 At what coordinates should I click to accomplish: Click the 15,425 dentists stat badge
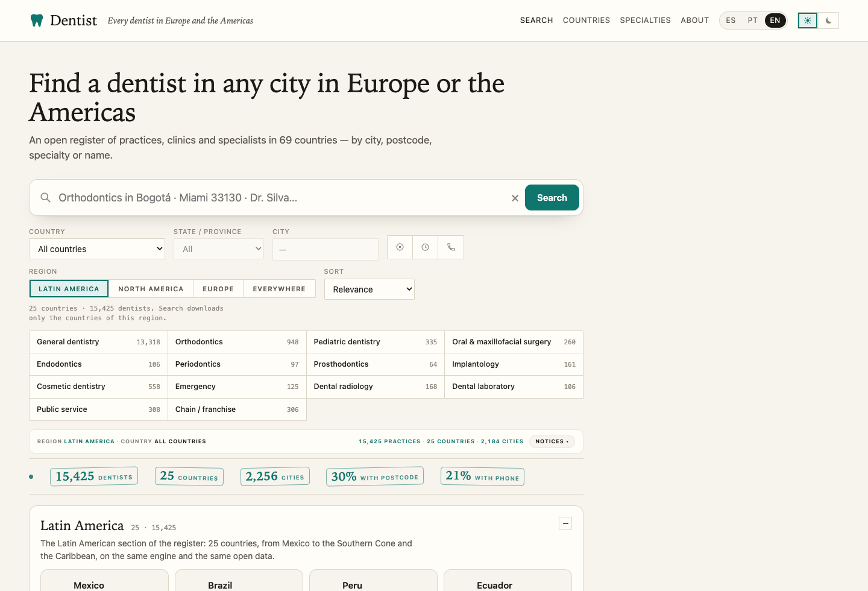(x=94, y=476)
